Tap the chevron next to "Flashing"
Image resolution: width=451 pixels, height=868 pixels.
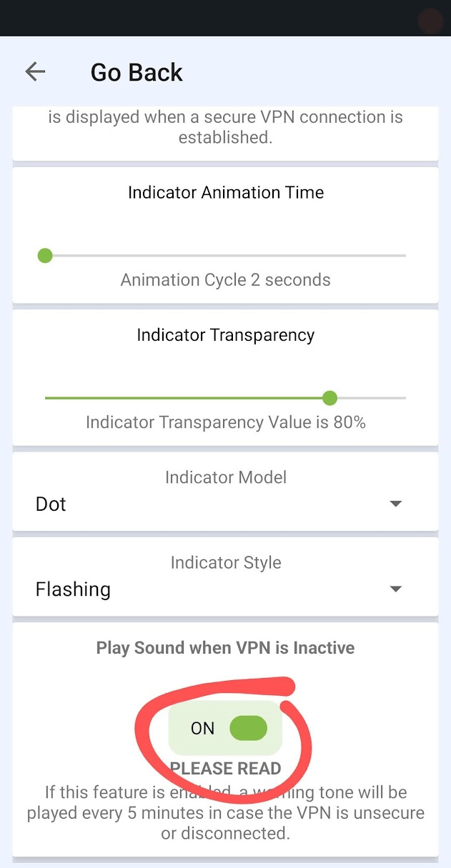coord(395,589)
